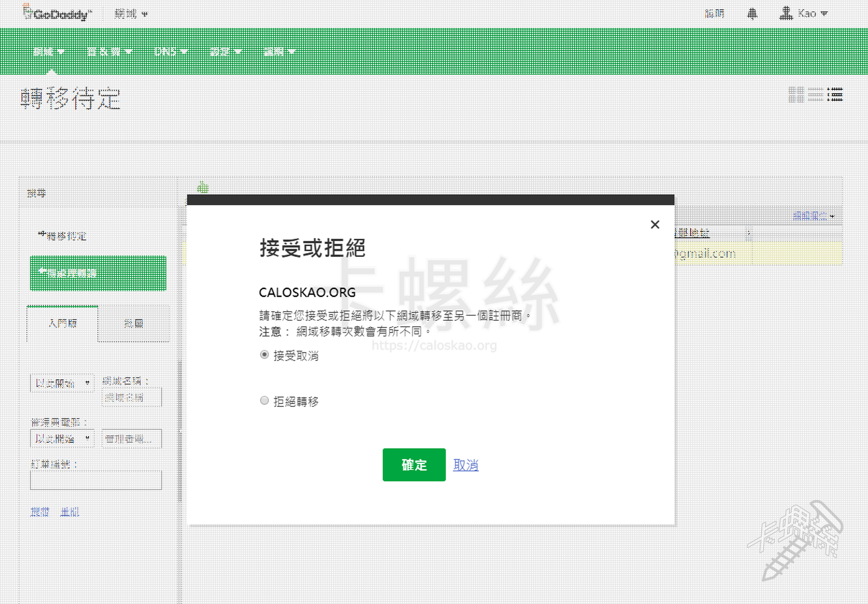Select the 拒絕轉移 radio option
Viewport: 868px width, 604px height.
coord(264,400)
